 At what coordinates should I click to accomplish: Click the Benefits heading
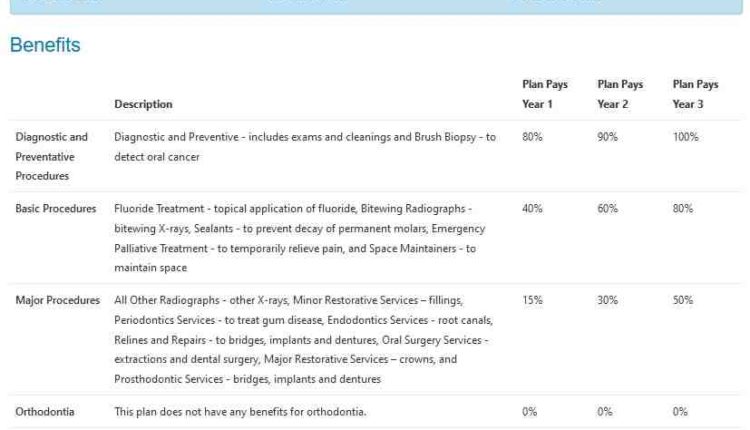point(45,45)
